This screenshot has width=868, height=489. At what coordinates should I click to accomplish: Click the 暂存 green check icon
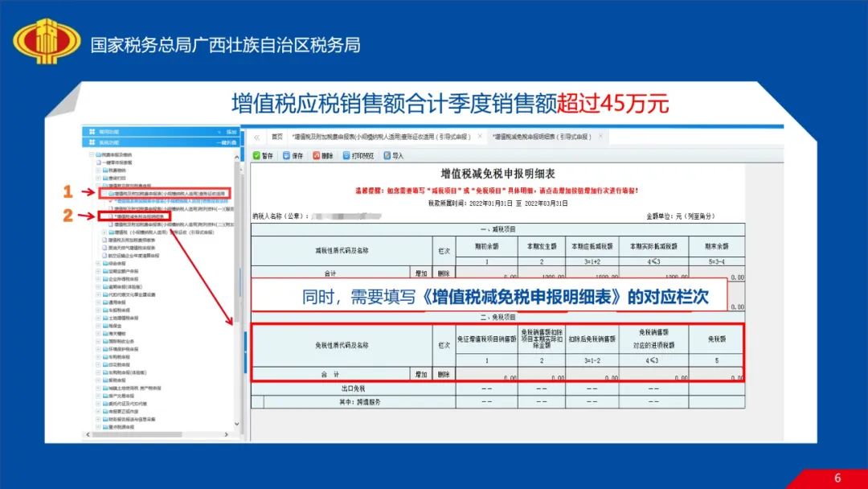256,156
